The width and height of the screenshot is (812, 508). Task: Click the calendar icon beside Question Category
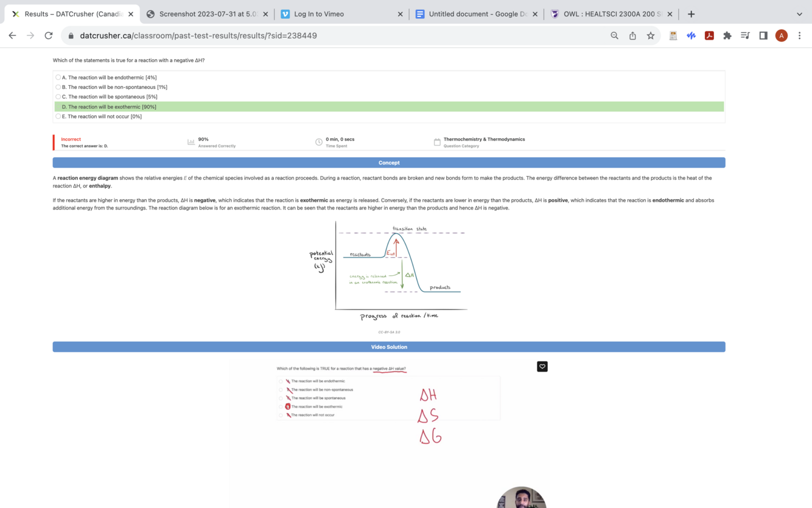[437, 142]
